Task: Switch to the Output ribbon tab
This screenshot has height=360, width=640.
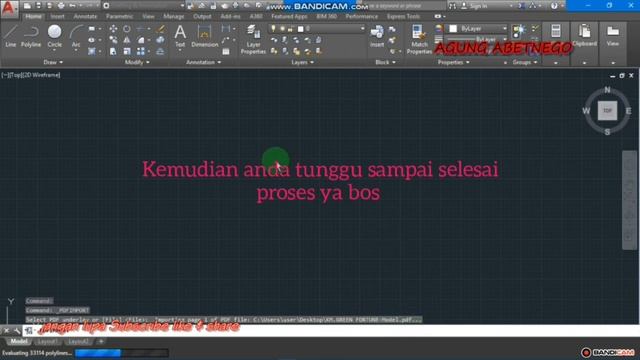Action: click(202, 16)
